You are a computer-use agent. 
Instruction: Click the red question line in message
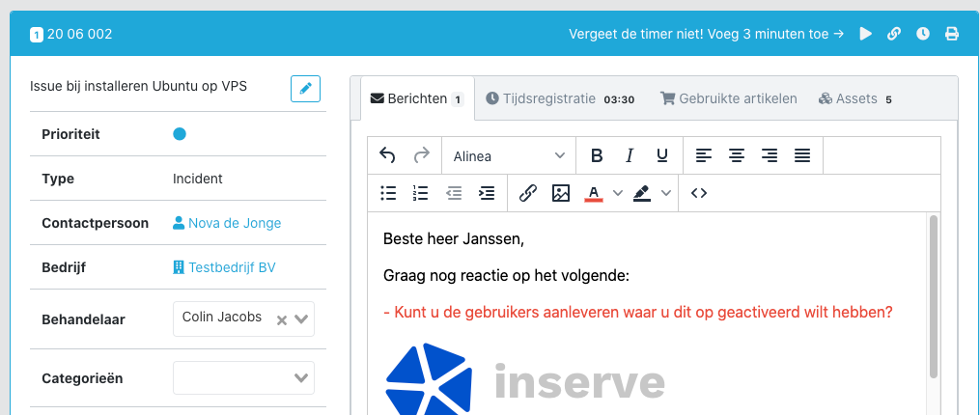coord(637,312)
